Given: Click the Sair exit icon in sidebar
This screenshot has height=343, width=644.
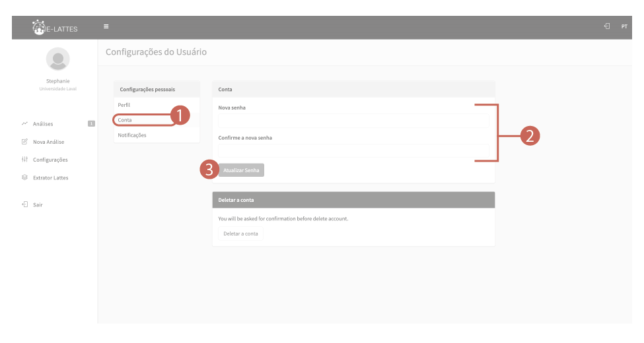Looking at the screenshot, I should click(x=24, y=204).
